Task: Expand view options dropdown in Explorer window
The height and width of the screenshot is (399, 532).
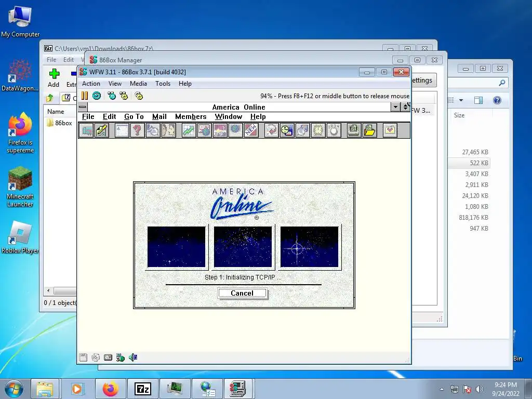Action: 461,100
